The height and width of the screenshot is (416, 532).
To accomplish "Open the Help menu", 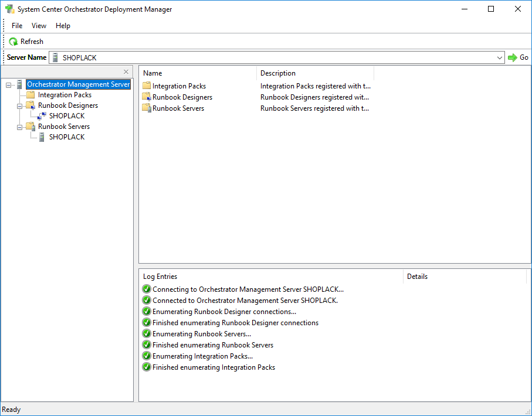I will pos(63,26).
